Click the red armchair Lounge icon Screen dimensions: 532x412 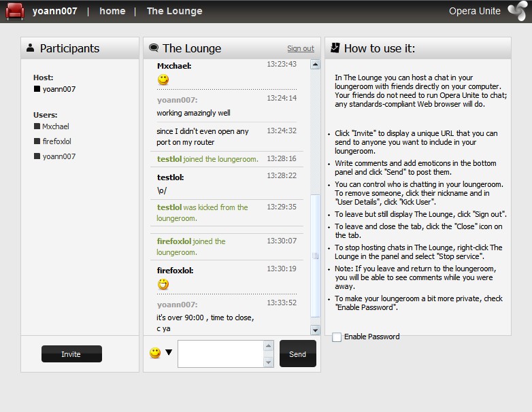click(15, 11)
